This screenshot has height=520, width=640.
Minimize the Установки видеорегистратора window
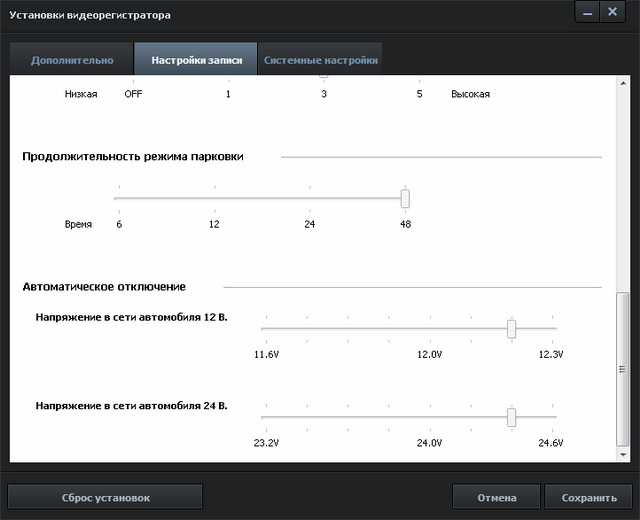[x=587, y=13]
